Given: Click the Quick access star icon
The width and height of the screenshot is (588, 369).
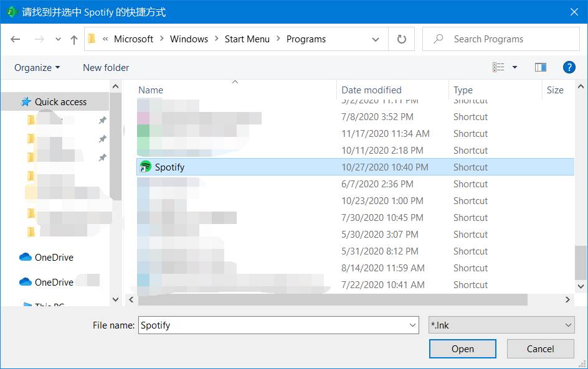Looking at the screenshot, I should tap(26, 101).
